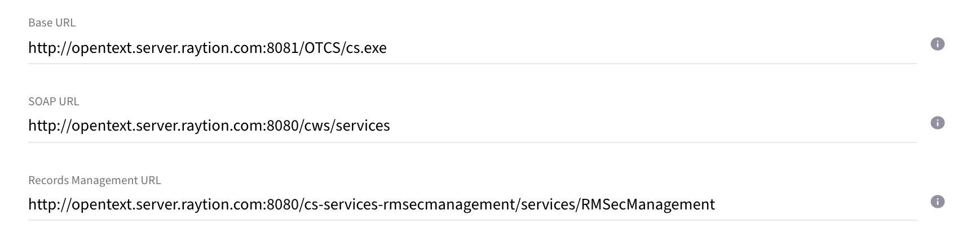Viewport: 980px width, 241px height.
Task: Click the "SOAP URL" field label
Action: pos(54,102)
